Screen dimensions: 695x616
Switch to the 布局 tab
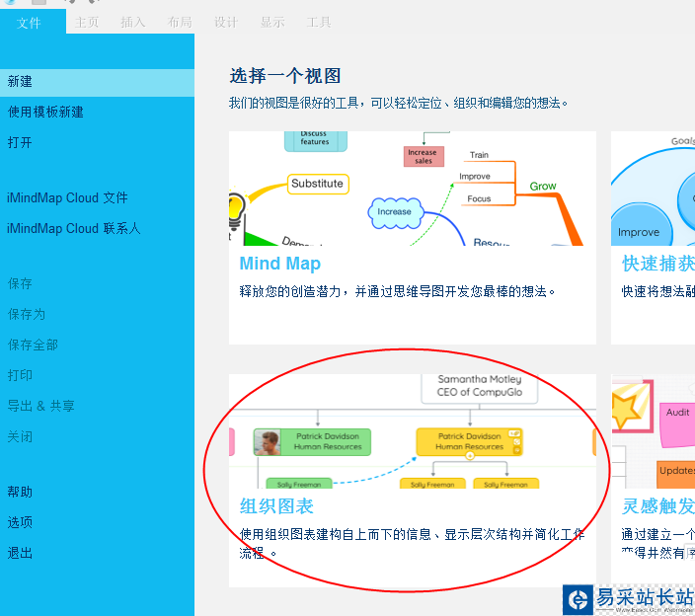[180, 22]
